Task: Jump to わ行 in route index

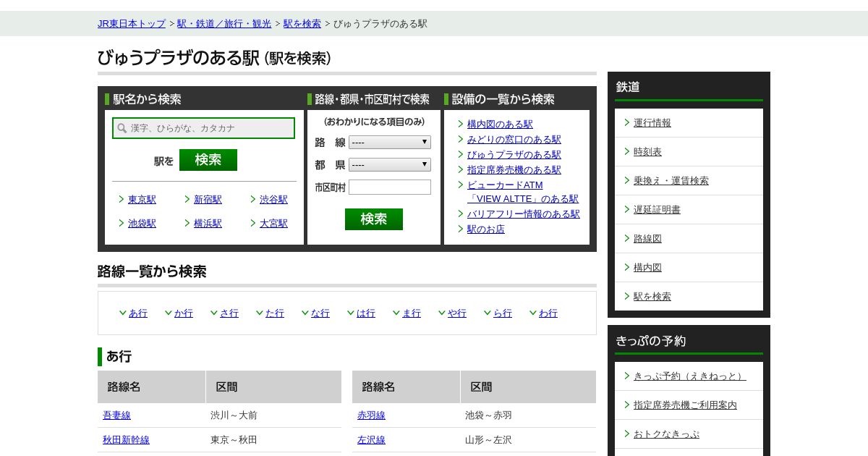Action: coord(548,313)
